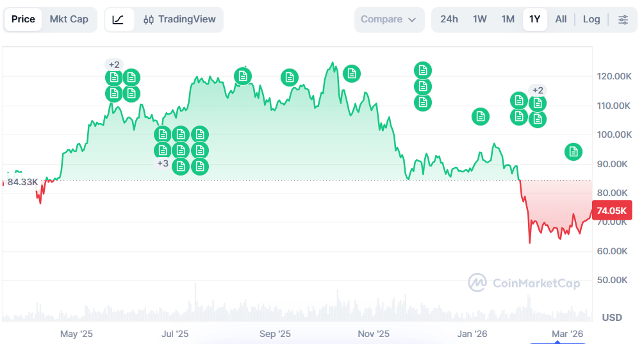Open chart settings sliders icon
The width and height of the screenshot is (644, 344).
pyautogui.click(x=623, y=19)
